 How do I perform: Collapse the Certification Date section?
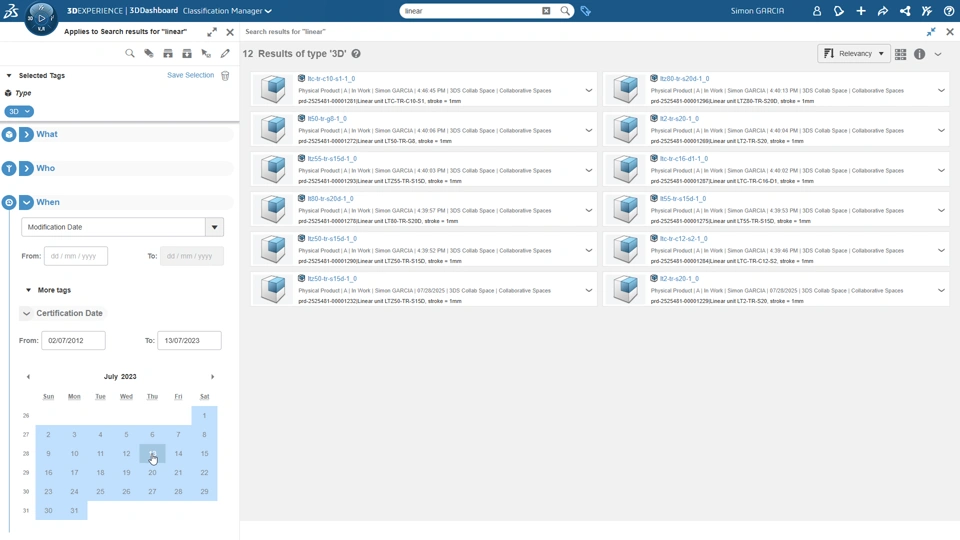coord(26,313)
